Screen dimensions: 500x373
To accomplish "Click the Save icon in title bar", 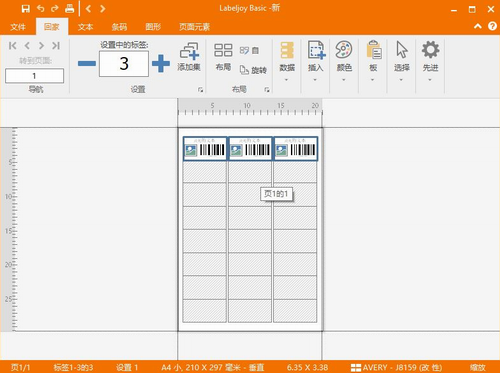I will 26,9.
